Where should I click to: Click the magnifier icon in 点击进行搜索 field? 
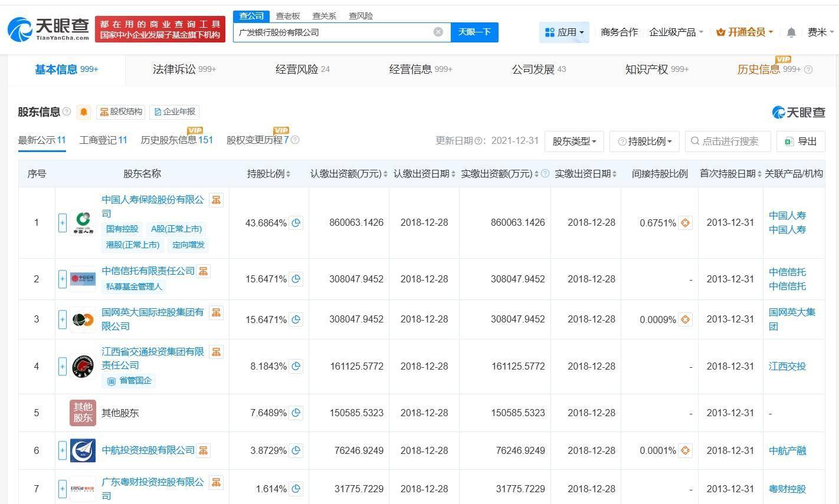click(696, 141)
